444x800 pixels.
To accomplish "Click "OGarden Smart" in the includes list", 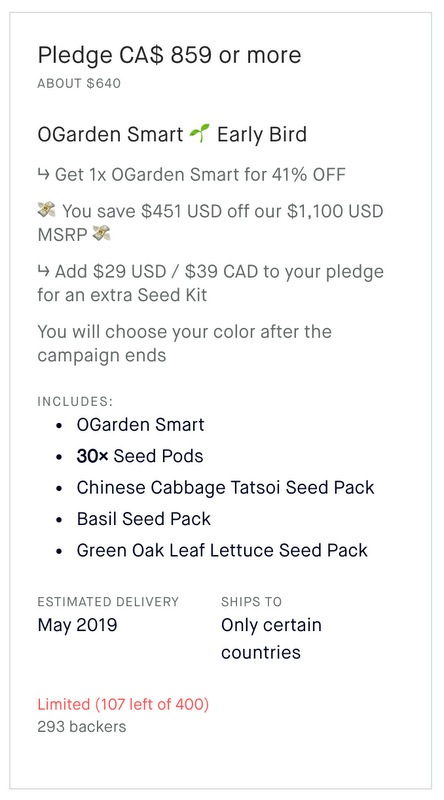I will 140,424.
